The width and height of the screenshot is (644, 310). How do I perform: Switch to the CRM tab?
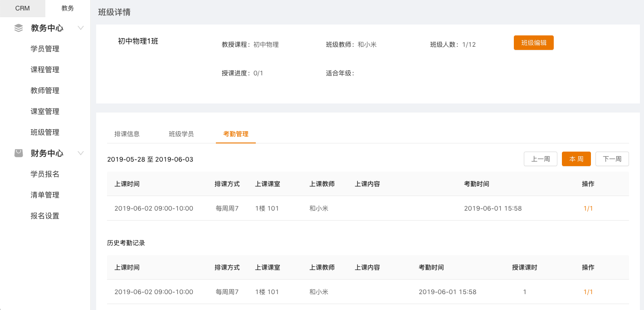point(23,8)
